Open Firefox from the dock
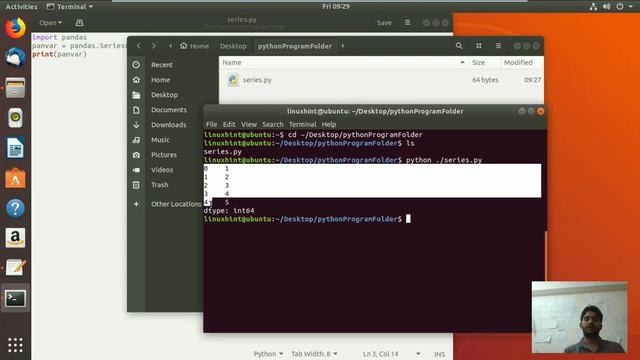The image size is (640, 360). click(x=15, y=28)
